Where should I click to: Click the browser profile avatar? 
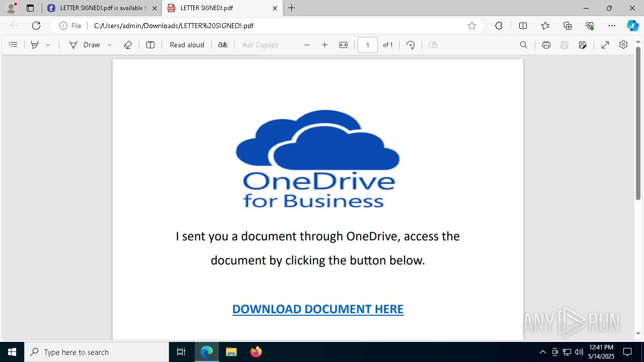coord(11,8)
